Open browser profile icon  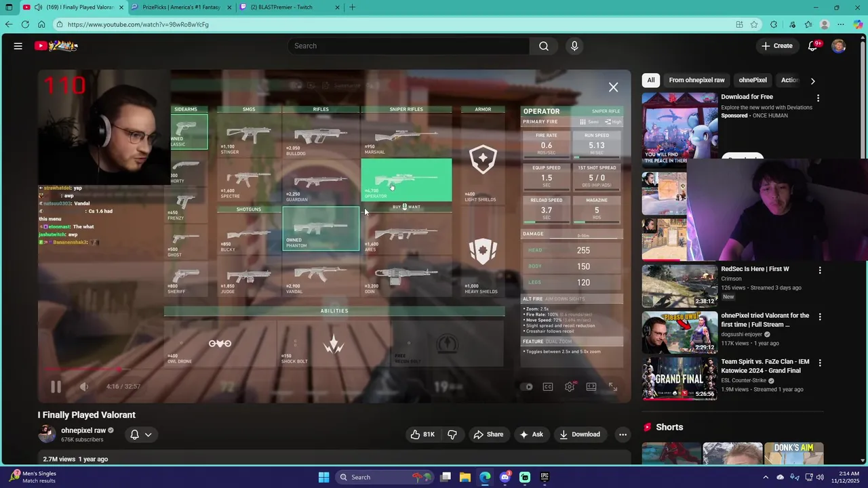click(825, 24)
